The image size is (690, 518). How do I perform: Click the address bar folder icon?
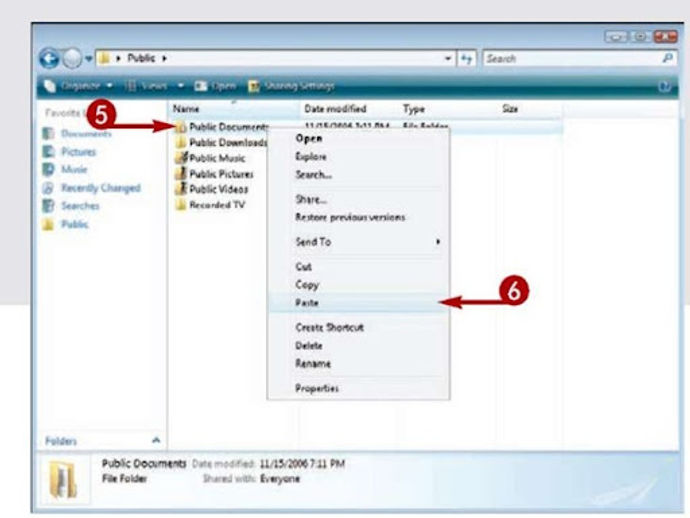104,58
